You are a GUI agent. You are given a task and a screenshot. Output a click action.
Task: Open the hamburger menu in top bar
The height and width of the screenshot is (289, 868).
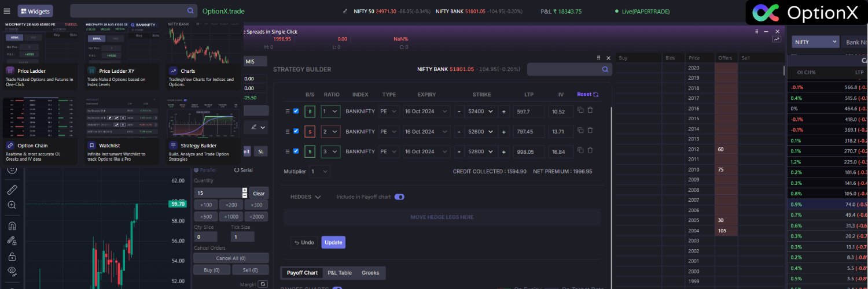pos(7,11)
